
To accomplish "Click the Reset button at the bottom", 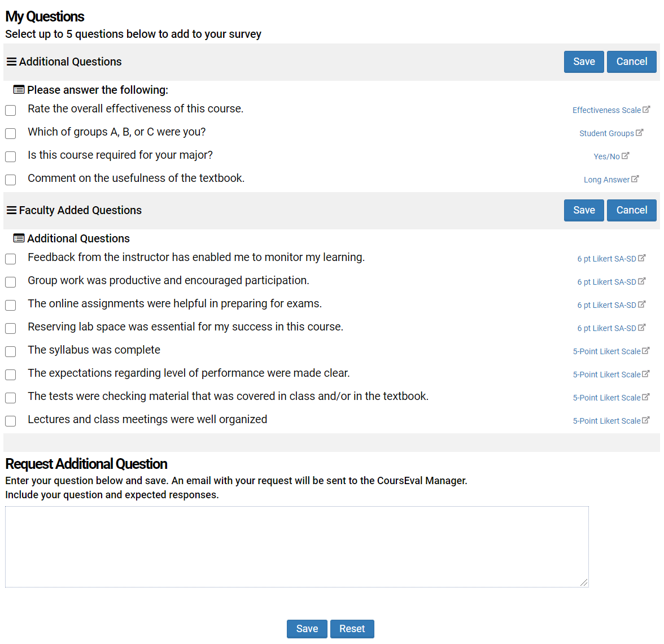I will (x=352, y=629).
